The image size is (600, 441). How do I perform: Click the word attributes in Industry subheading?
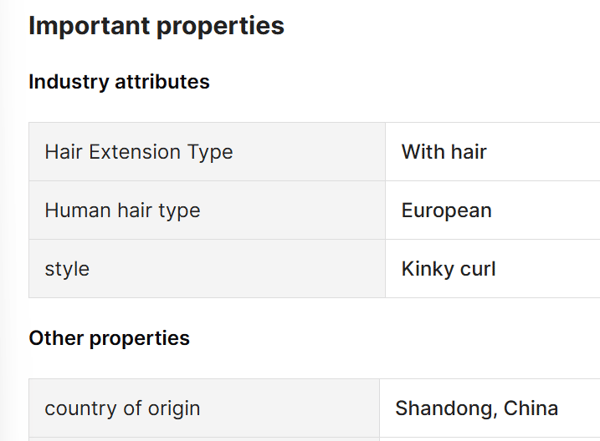click(x=160, y=82)
